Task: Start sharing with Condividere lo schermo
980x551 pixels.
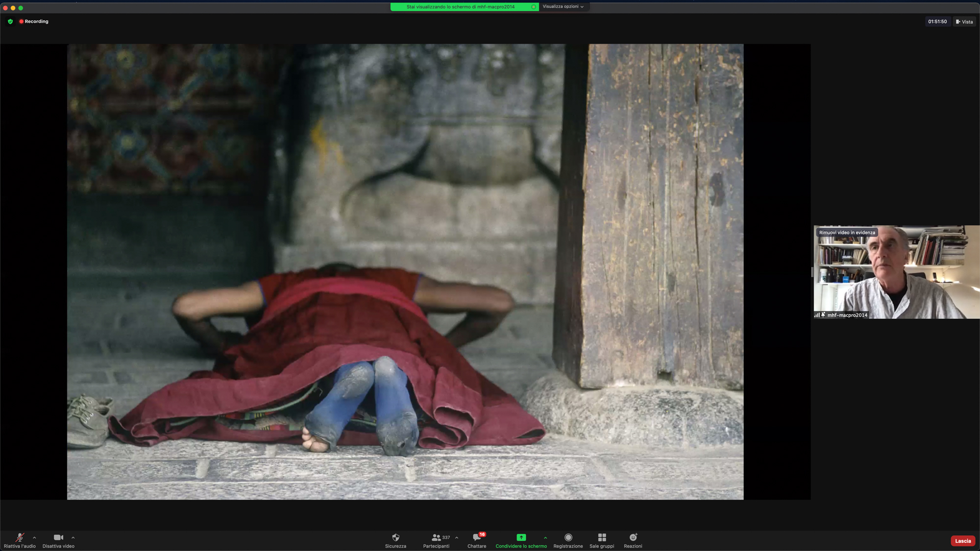Action: coord(521,541)
